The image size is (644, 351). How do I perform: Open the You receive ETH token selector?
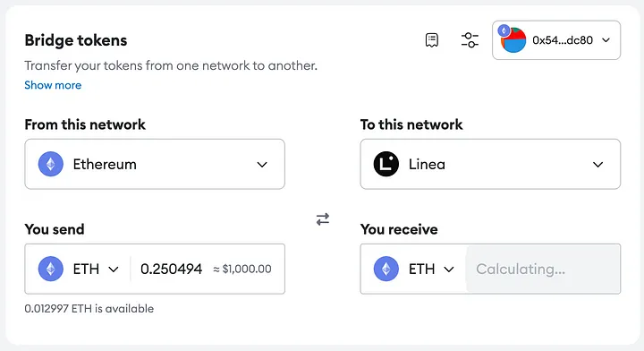(414, 269)
